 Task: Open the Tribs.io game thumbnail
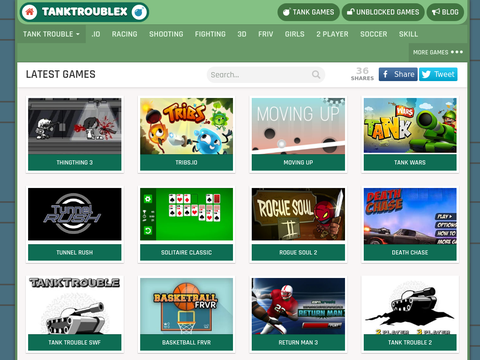pyautogui.click(x=186, y=126)
